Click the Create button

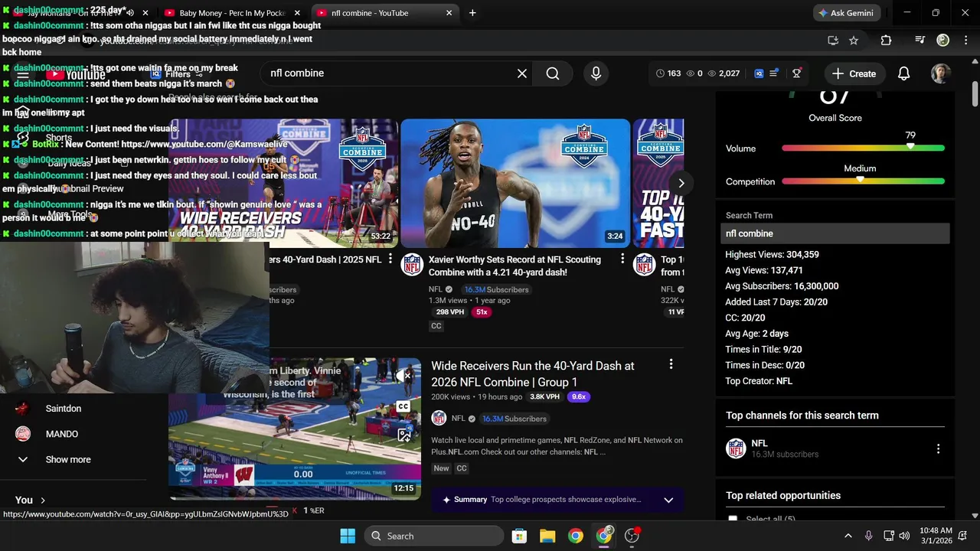point(854,73)
